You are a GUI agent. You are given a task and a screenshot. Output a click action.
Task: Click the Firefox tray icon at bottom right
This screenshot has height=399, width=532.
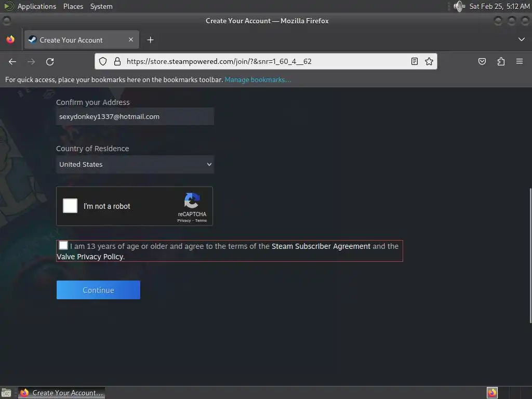tap(492, 393)
